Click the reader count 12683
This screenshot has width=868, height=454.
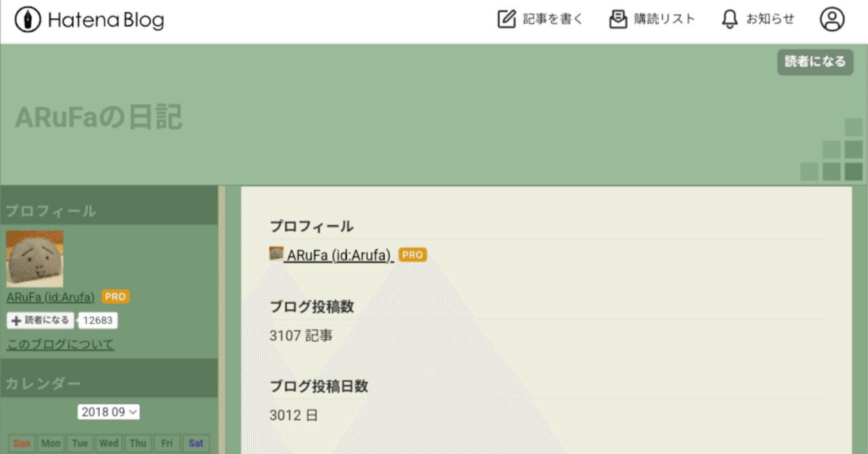[98, 320]
